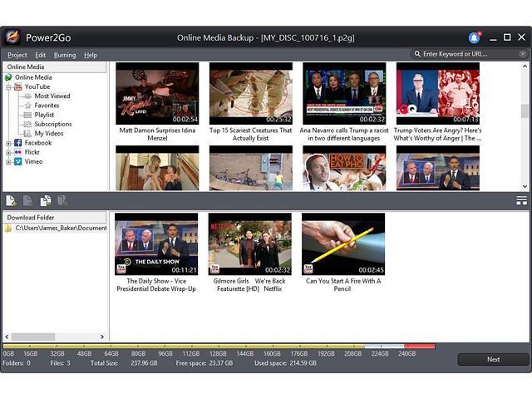The height and width of the screenshot is (399, 532).
Task: Click the disc capacity usage bar
Action: [x=219, y=346]
